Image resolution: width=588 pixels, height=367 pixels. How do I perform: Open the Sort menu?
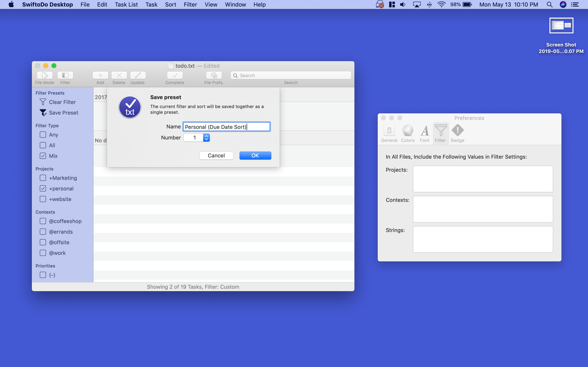170,4
